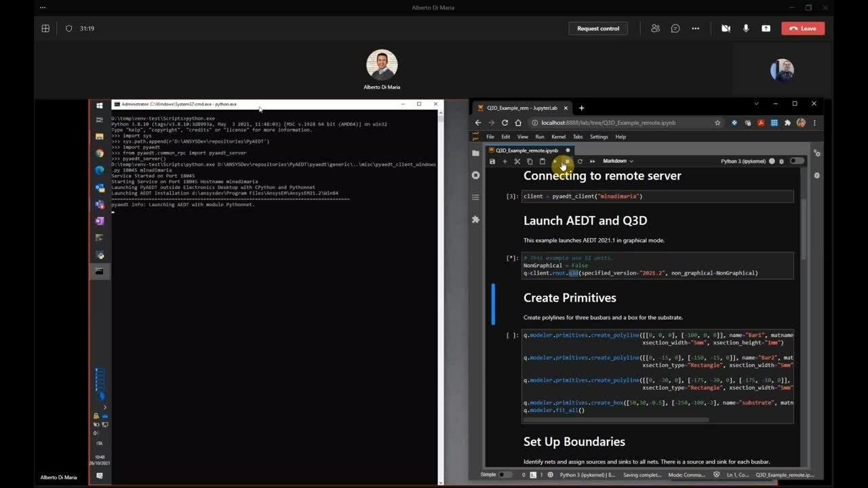Image resolution: width=868 pixels, height=488 pixels.
Task: Share content using the Teams share tray icon
Action: (766, 28)
